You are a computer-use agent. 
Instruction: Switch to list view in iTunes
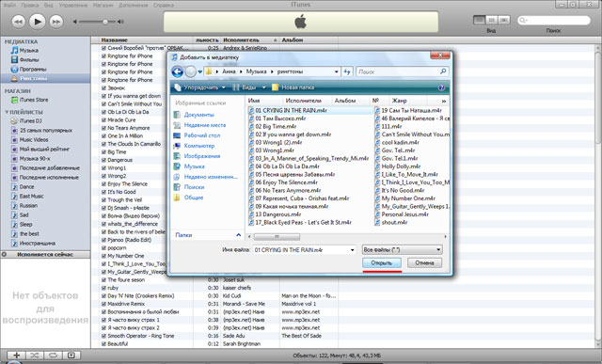click(x=479, y=20)
